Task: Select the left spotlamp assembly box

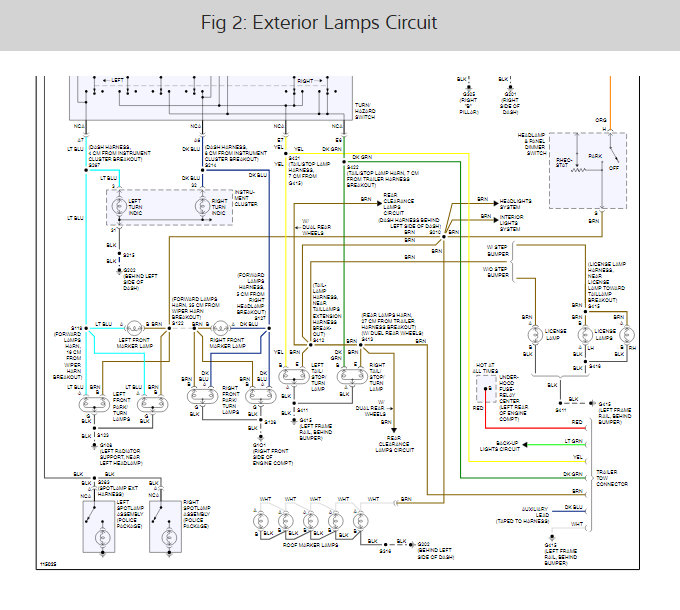Action: (x=99, y=527)
